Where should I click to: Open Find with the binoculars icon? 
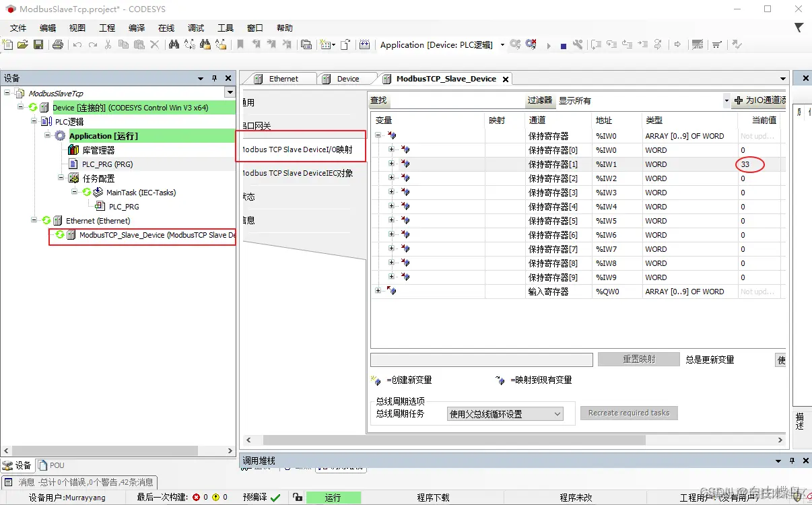174,44
